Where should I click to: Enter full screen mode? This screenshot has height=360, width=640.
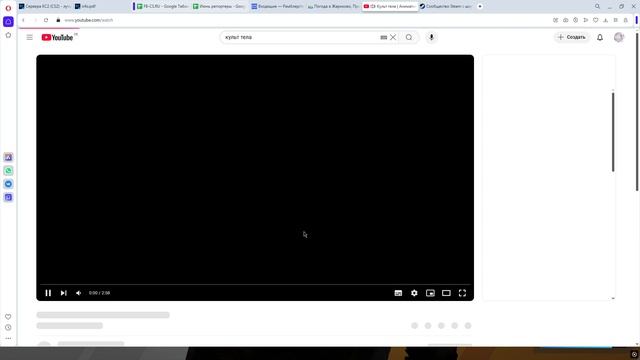coord(462,293)
